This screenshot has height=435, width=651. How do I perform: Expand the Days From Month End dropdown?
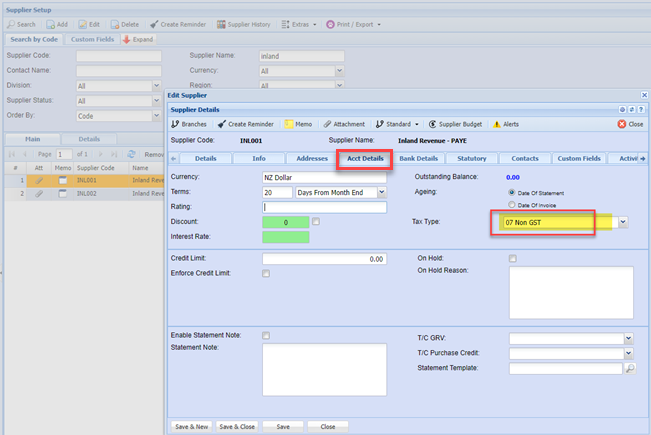(382, 192)
